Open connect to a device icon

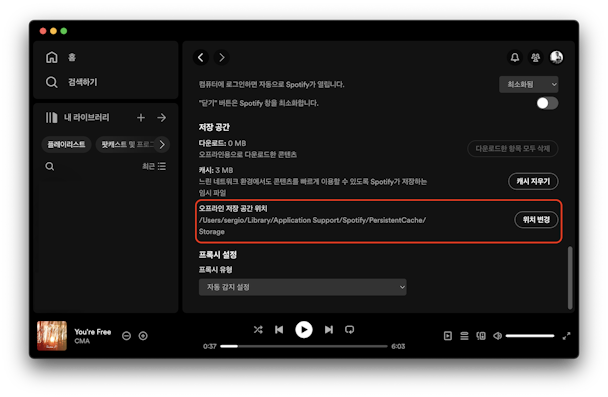[x=481, y=336]
